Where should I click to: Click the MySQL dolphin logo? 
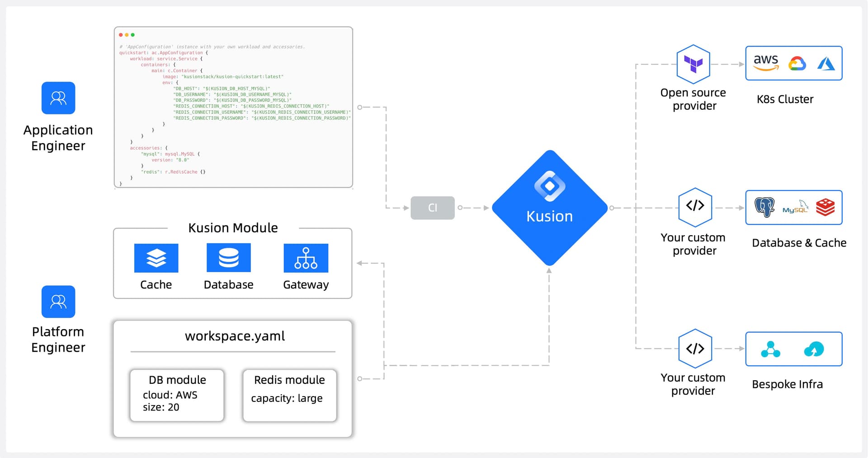[795, 207]
